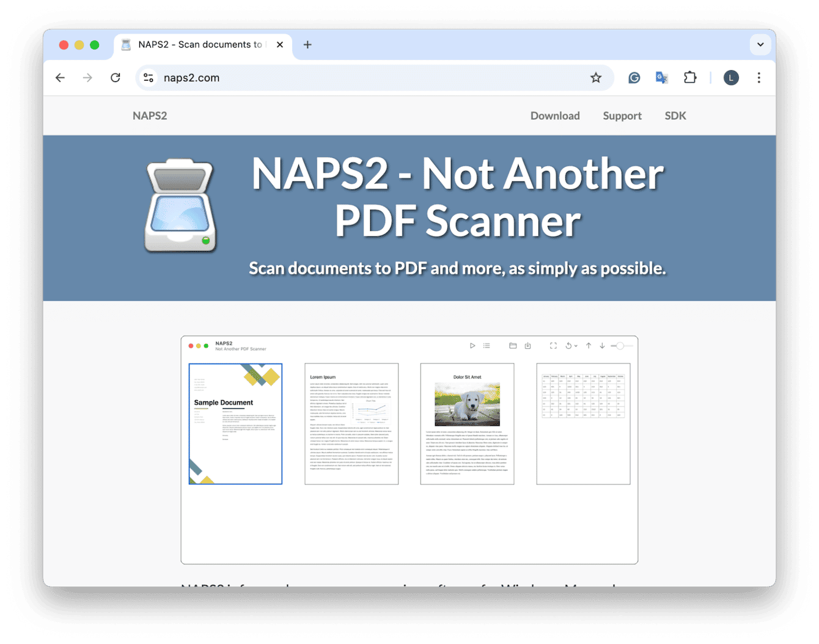
Task: Click the rotate icon in the NAPS2 toolbar
Action: 569,345
